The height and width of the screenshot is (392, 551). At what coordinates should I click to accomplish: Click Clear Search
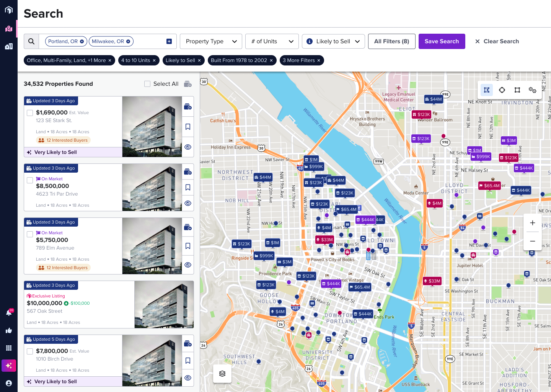pos(497,41)
